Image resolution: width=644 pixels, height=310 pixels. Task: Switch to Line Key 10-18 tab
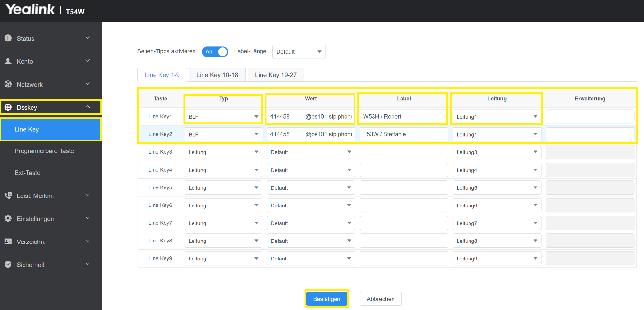pos(217,75)
